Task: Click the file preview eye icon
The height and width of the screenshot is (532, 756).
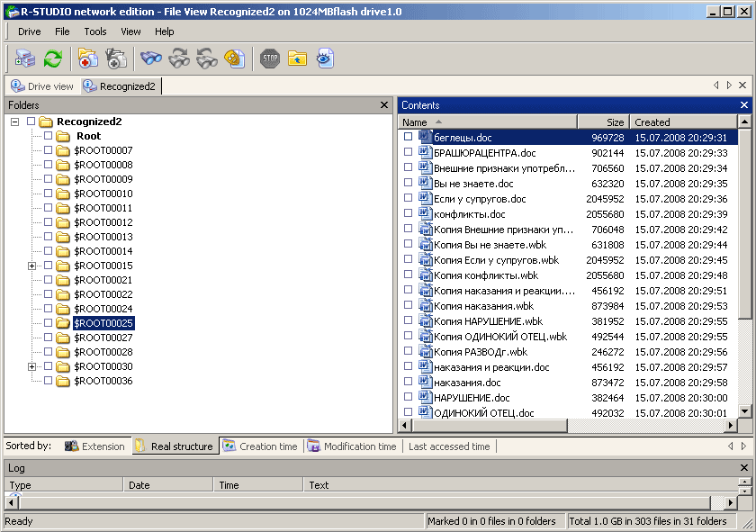Action: 326,59
